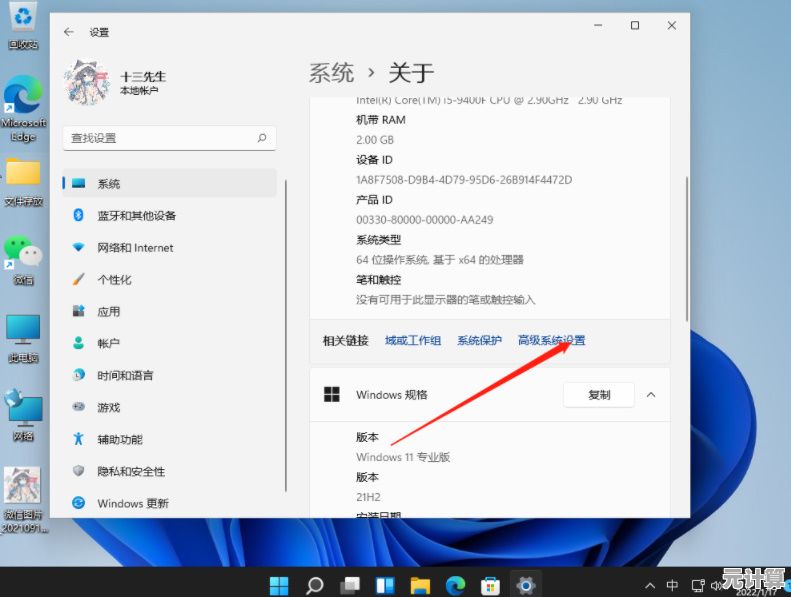Open File Explorer from the taskbar
Screen dimensions: 791x597
pos(420,585)
